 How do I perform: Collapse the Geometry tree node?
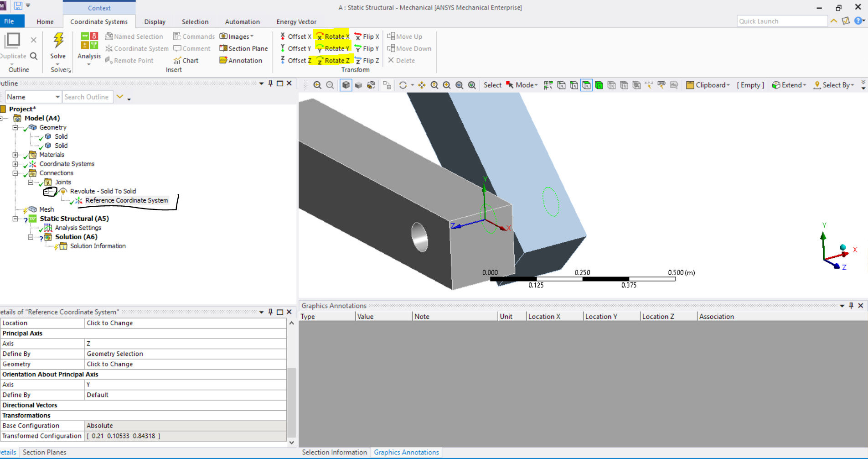point(15,127)
